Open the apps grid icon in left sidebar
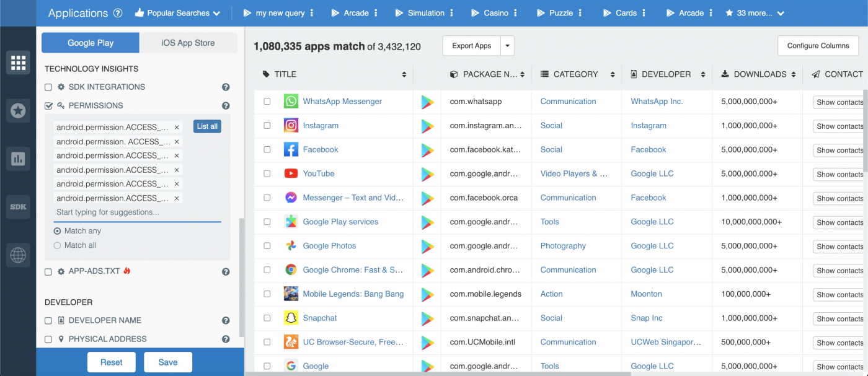Image resolution: width=868 pixels, height=376 pixels. 18,63
